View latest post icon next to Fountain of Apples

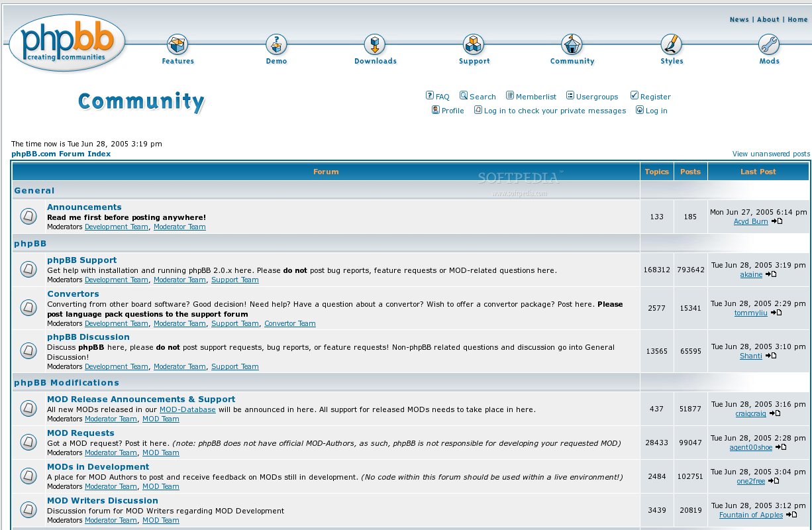pyautogui.click(x=791, y=515)
